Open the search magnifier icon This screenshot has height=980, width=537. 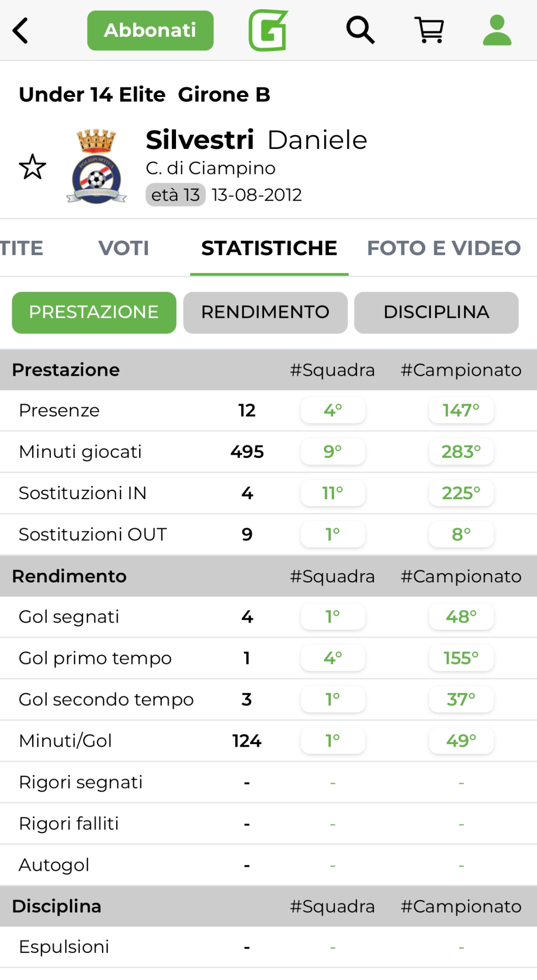pos(360,30)
